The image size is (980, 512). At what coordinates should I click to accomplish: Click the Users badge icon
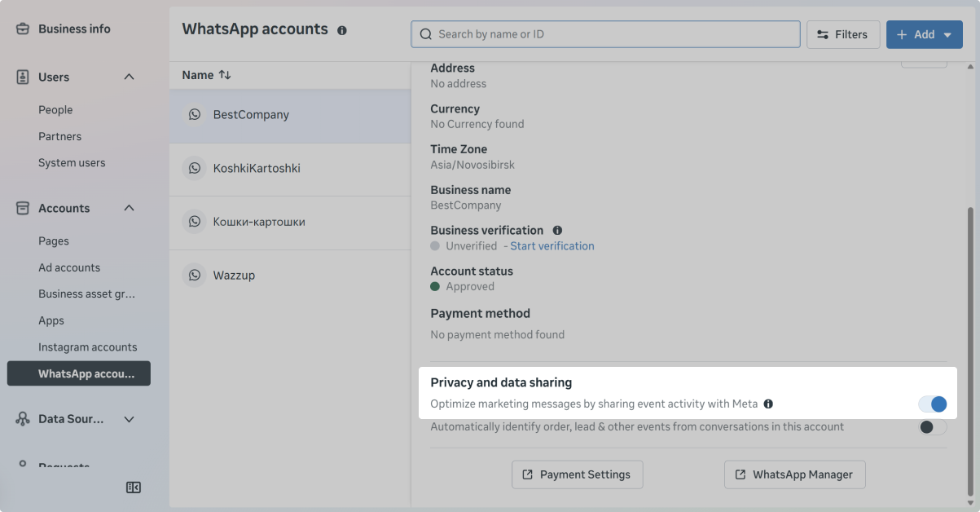point(23,77)
